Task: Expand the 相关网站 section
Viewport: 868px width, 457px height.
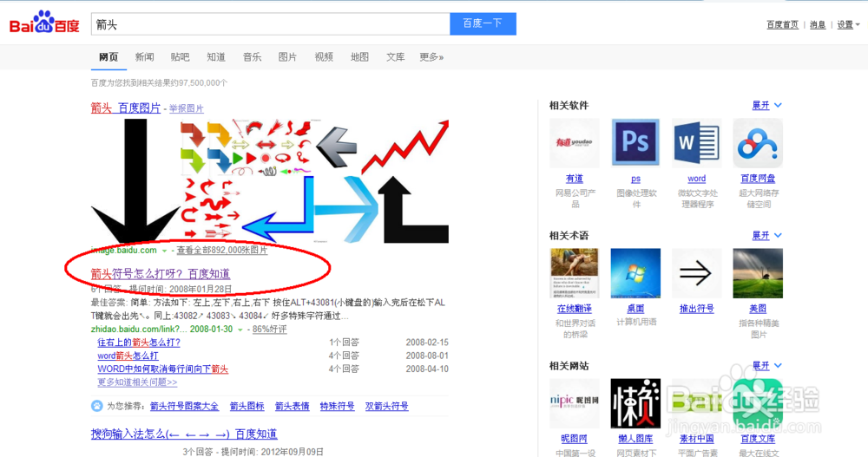Action: (x=766, y=366)
